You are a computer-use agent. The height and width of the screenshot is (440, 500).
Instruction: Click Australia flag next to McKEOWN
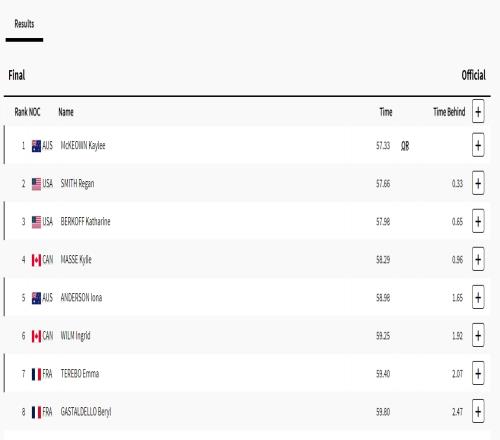(36, 146)
